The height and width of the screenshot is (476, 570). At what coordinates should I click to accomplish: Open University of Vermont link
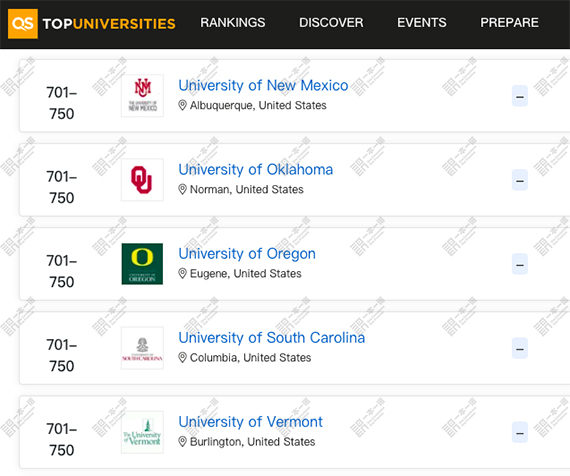250,422
